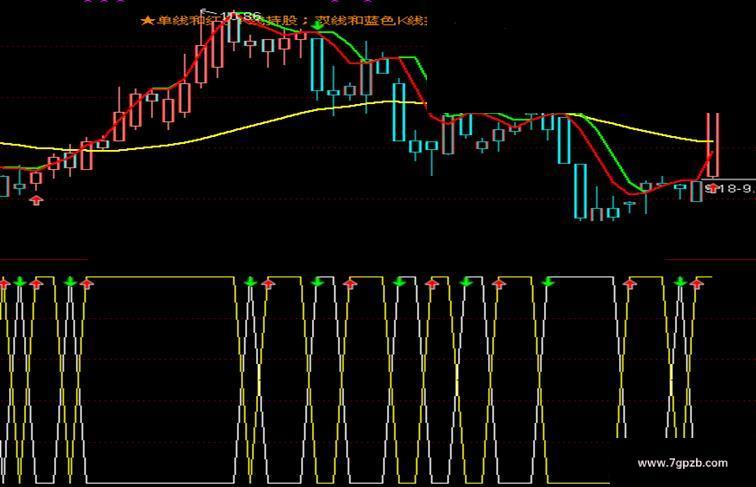The image size is (756, 487).
Task: Click the 10.86 peak price label
Action: coord(241,16)
